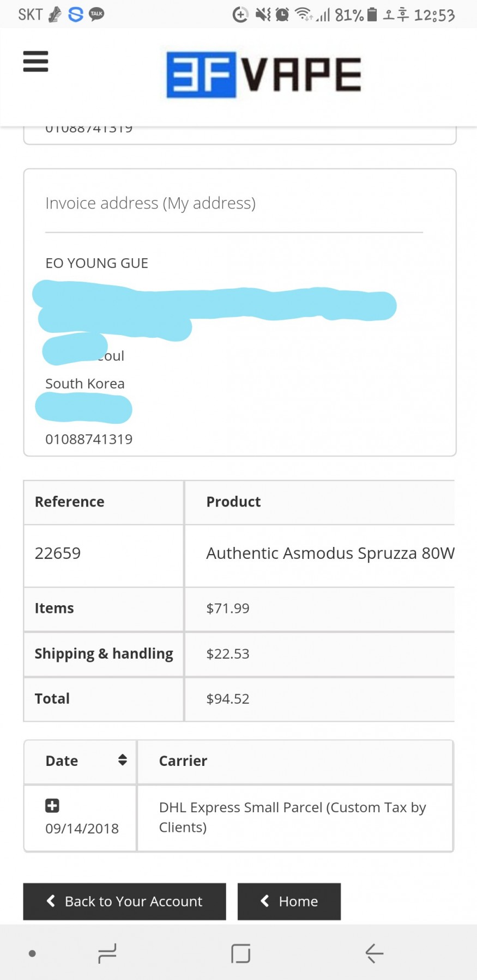Click the Carrier column header
Image resolution: width=477 pixels, height=980 pixels.
(183, 761)
